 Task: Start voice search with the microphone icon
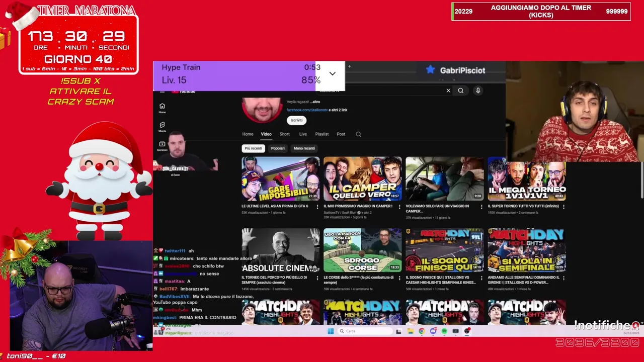[x=478, y=90]
